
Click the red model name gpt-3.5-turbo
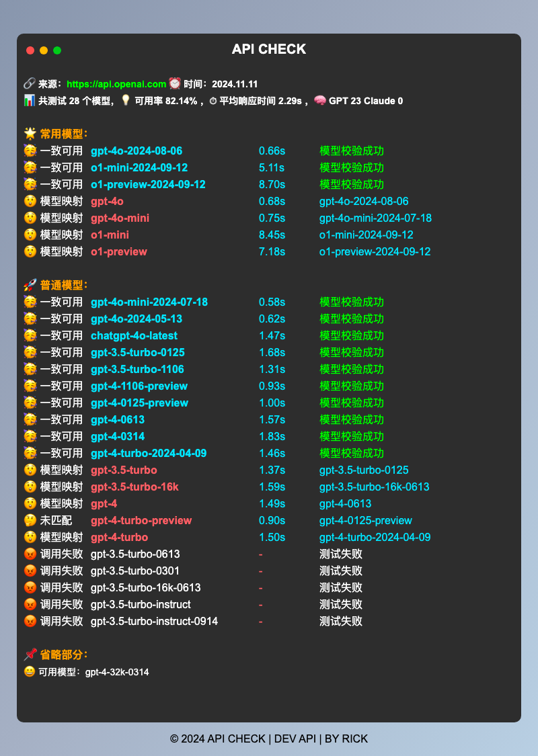click(x=124, y=470)
